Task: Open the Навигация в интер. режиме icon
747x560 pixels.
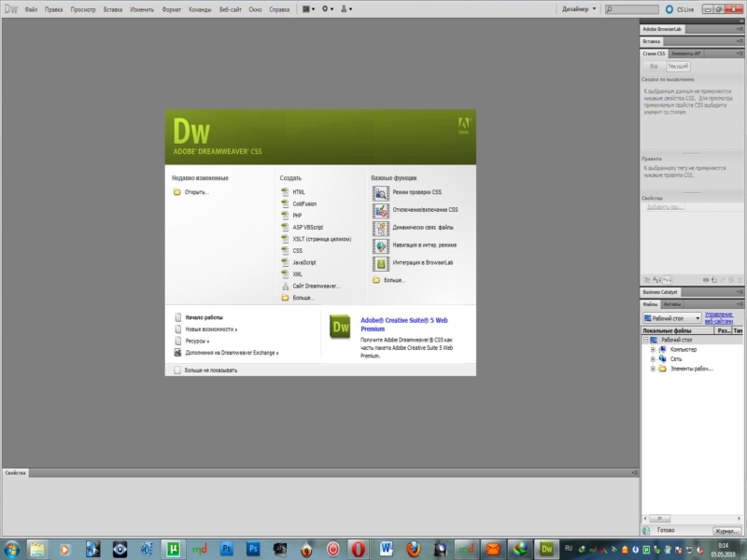Action: [x=381, y=245]
